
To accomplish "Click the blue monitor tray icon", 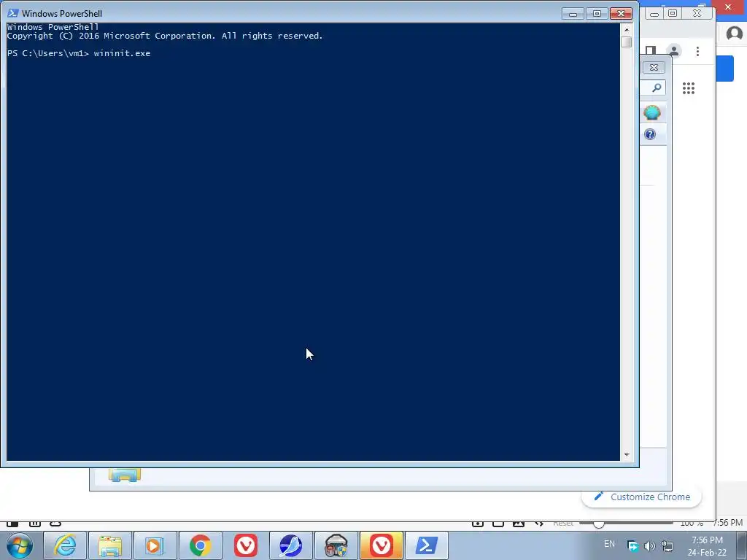I will point(632,546).
